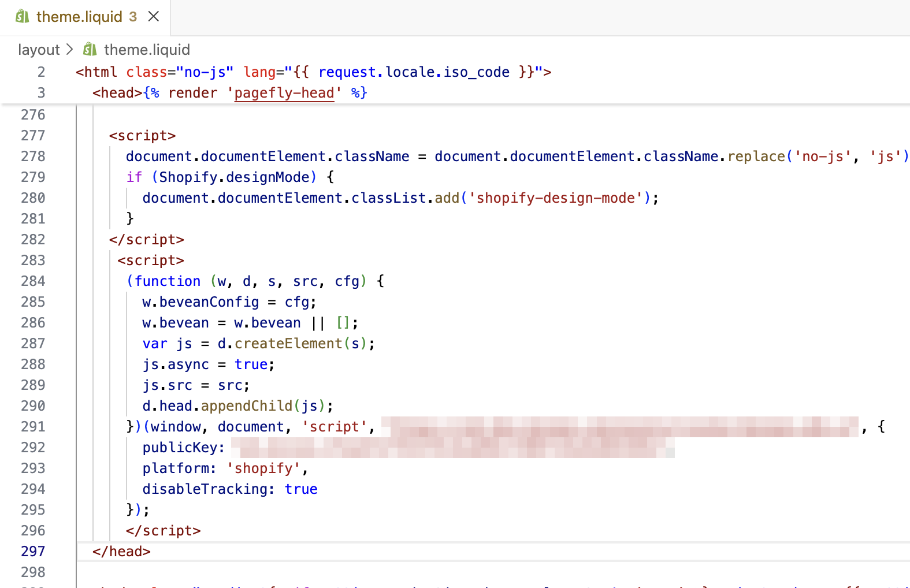Image resolution: width=910 pixels, height=588 pixels.
Task: Close the theme.liquid tab
Action: coord(153,17)
